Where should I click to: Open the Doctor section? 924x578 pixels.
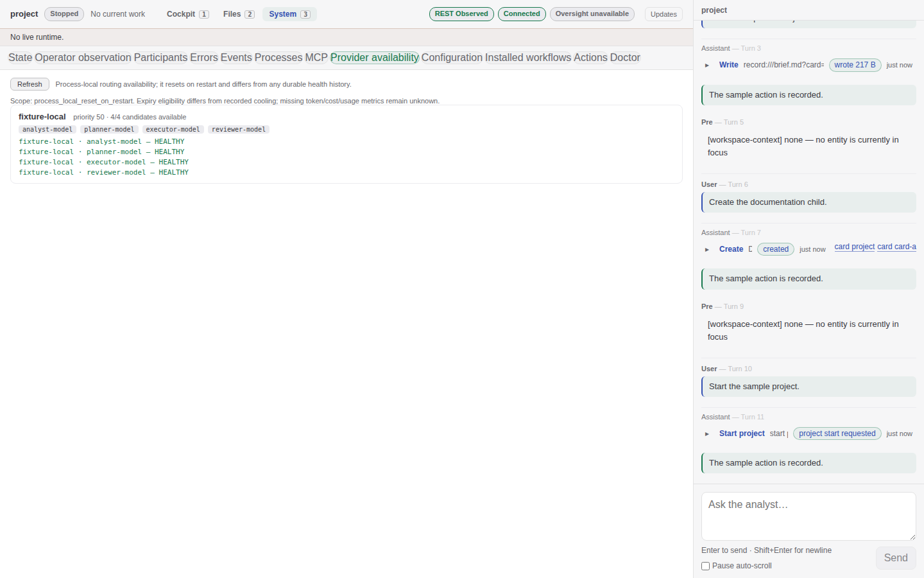point(625,58)
